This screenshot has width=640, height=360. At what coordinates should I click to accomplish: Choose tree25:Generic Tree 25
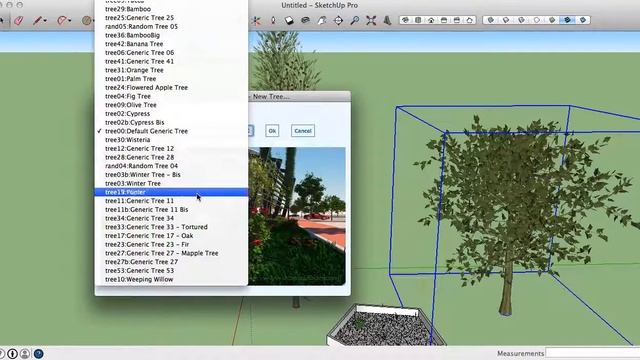171,18
